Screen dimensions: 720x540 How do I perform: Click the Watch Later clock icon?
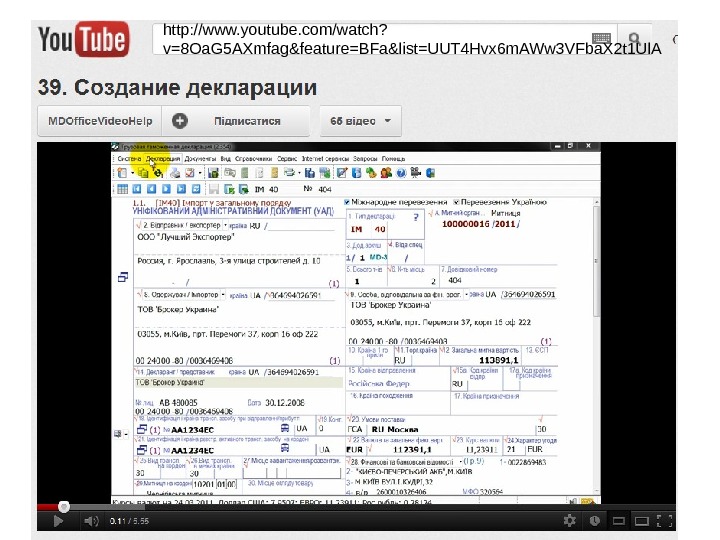(x=595, y=521)
